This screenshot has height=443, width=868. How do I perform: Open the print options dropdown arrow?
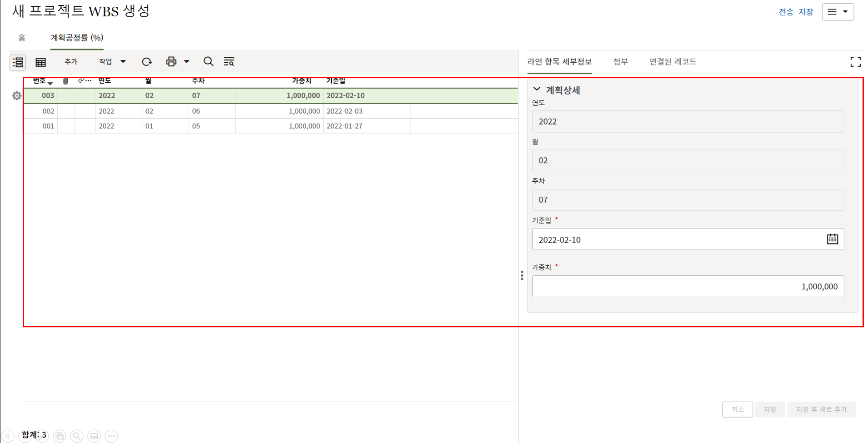[186, 62]
